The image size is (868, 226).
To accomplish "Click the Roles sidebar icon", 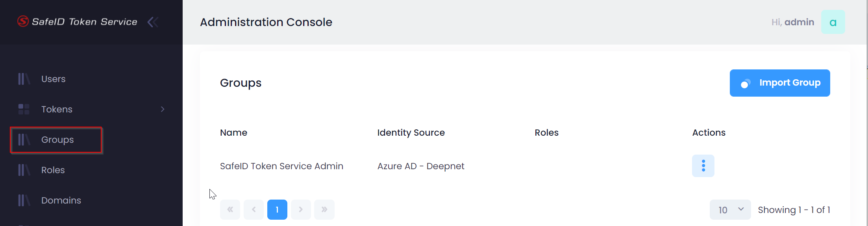I will click(24, 170).
